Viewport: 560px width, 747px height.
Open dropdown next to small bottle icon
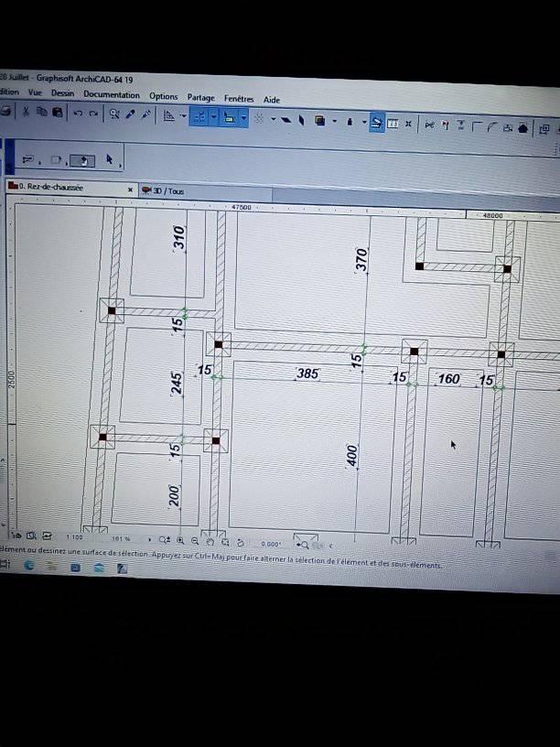pos(364,122)
